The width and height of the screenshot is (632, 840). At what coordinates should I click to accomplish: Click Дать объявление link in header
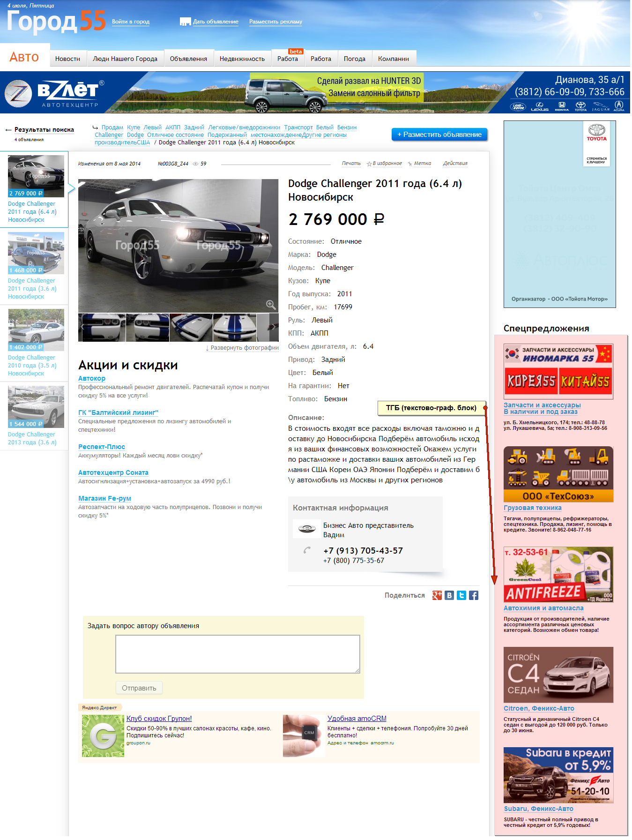(216, 22)
